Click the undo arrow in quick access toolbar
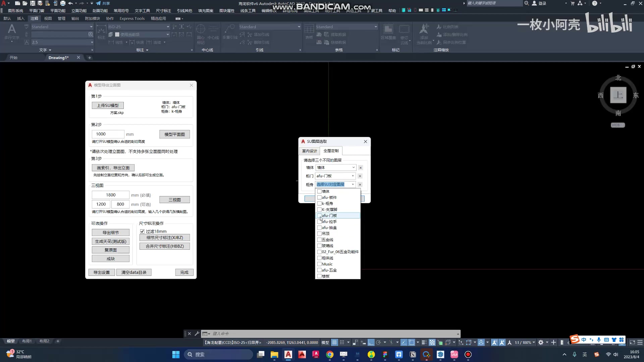 (x=70, y=3)
